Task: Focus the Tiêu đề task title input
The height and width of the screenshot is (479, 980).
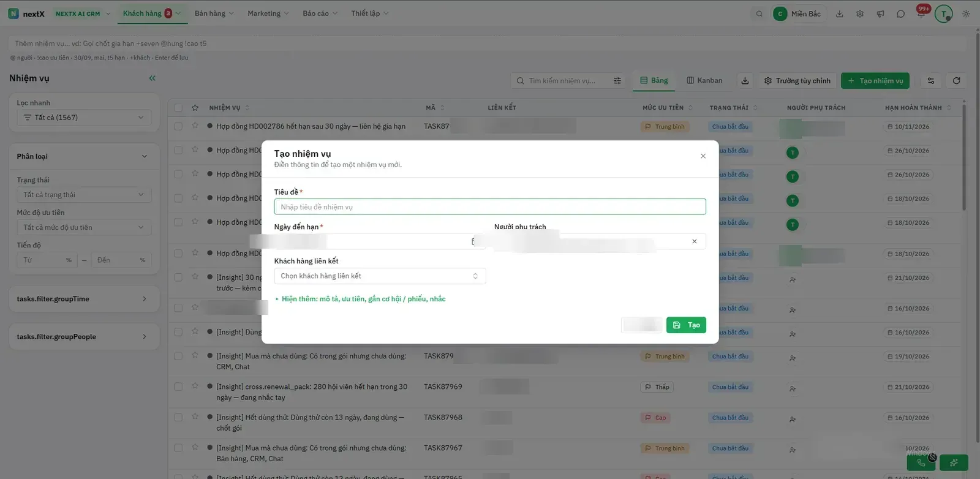Action: tap(490, 207)
